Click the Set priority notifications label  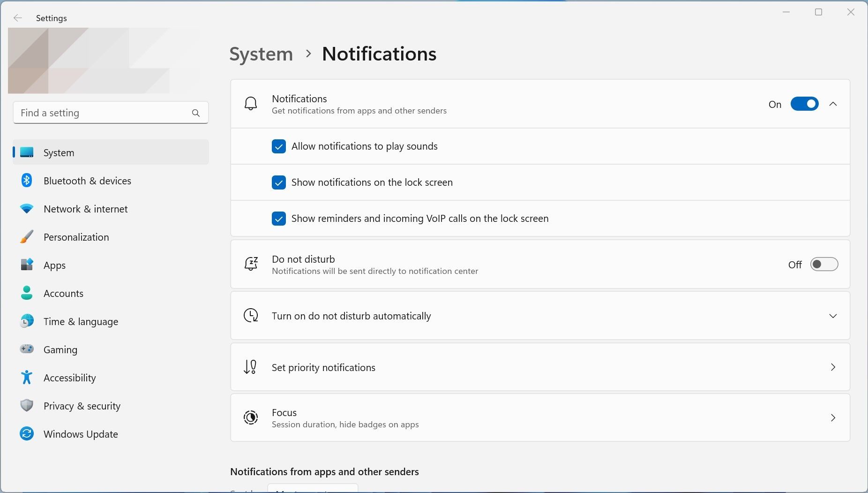click(x=323, y=367)
